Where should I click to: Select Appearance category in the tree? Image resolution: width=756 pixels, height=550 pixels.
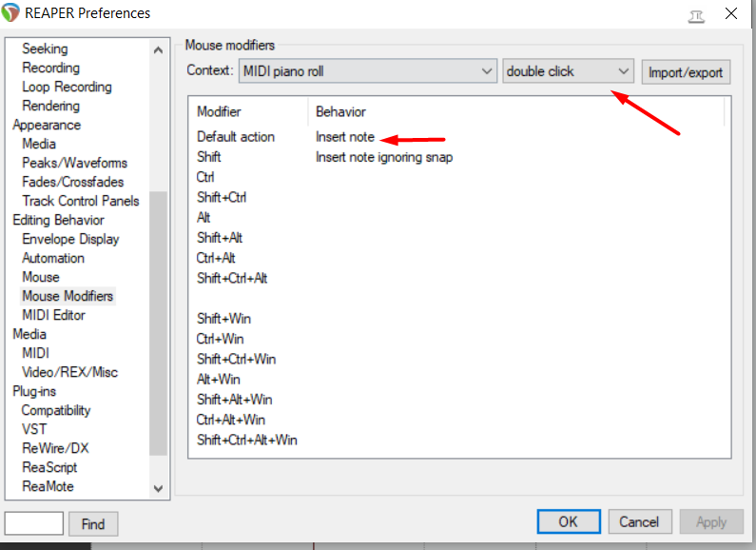point(47,125)
